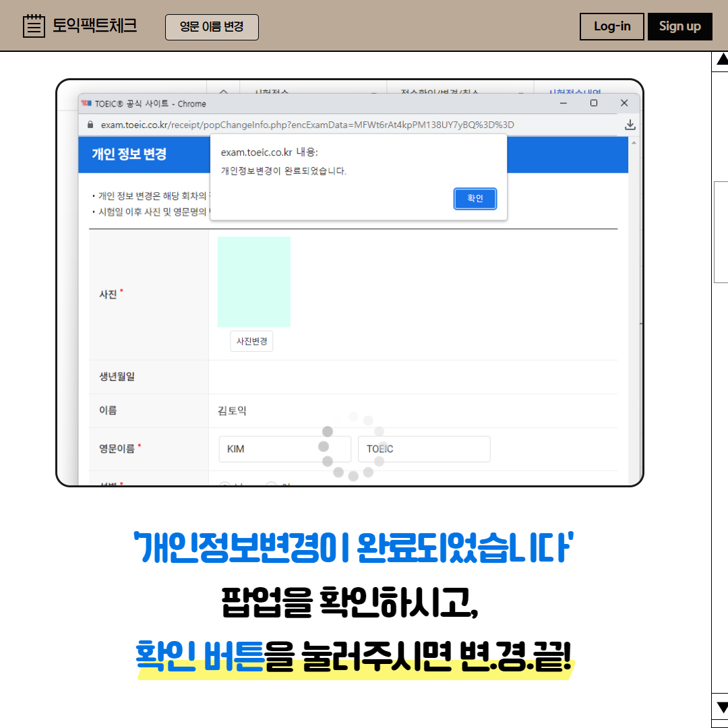Screen dimensions: 728x728
Task: Click the popup window inner scrollbar up arrow
Action: (x=634, y=143)
